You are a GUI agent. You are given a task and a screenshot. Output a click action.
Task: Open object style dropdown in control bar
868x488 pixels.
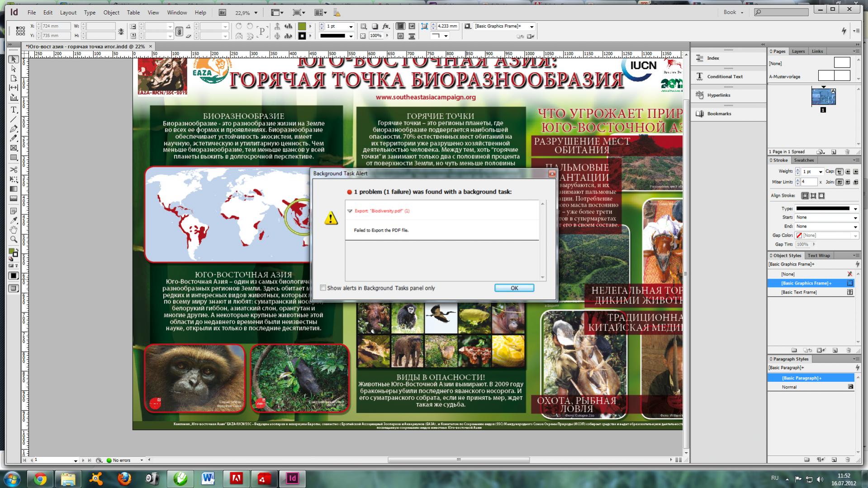[x=531, y=26]
